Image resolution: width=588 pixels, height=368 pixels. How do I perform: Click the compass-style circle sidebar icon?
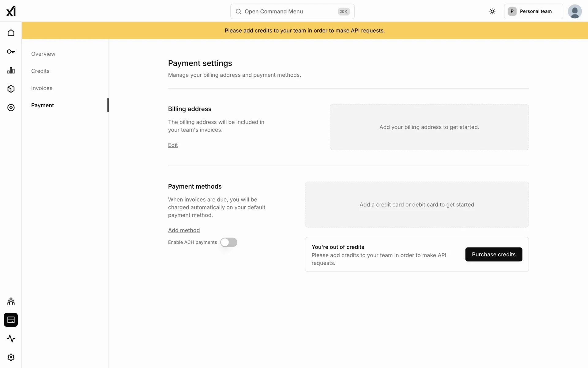[x=11, y=108]
